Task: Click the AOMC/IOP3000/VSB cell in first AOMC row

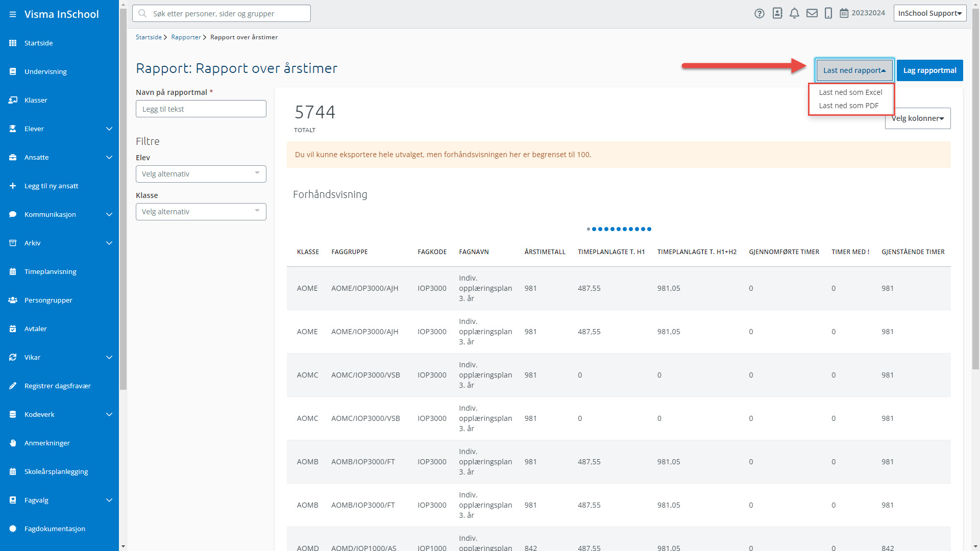Action: pyautogui.click(x=365, y=375)
